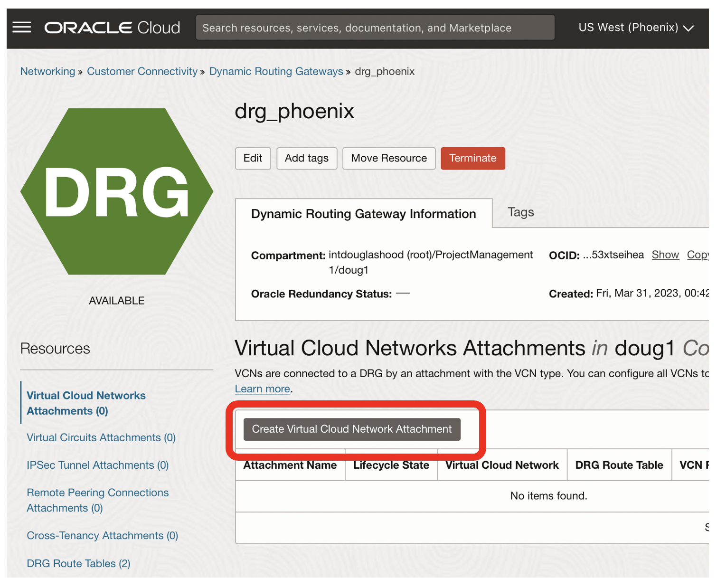Click the Move Resource button
The image size is (717, 588).
tap(389, 158)
